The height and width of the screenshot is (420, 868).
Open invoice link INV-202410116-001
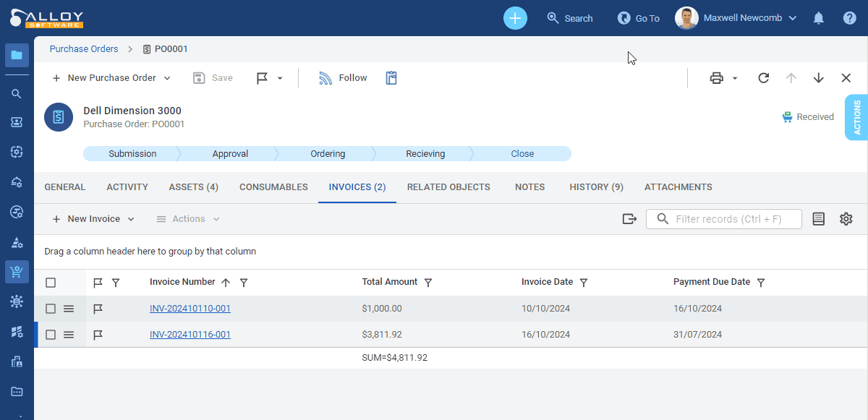[x=190, y=335]
